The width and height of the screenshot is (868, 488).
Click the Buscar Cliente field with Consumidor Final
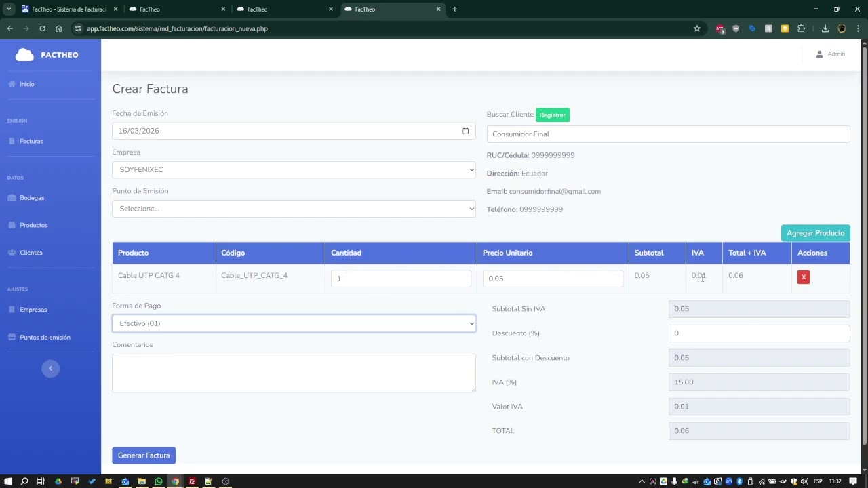click(x=668, y=134)
